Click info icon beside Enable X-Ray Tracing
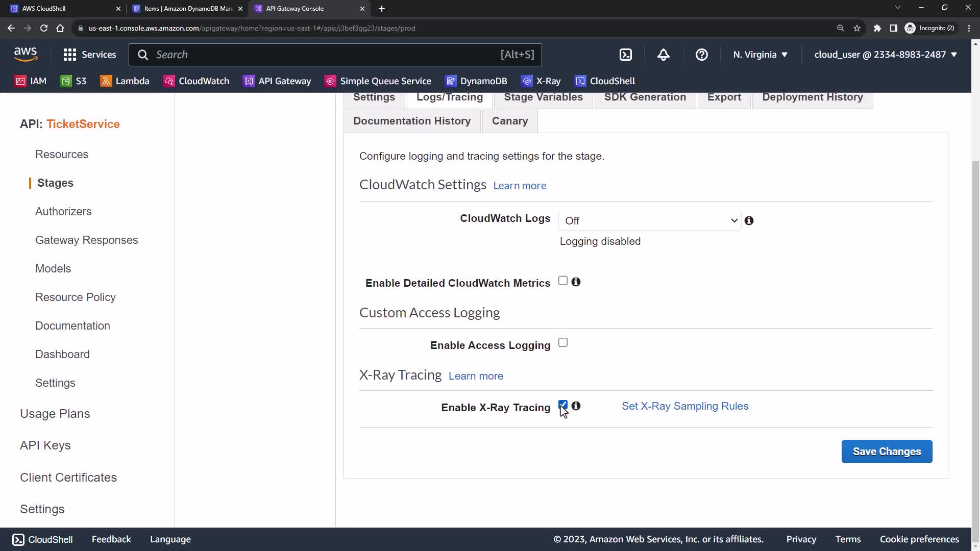Viewport: 980px width, 551px height. point(576,406)
